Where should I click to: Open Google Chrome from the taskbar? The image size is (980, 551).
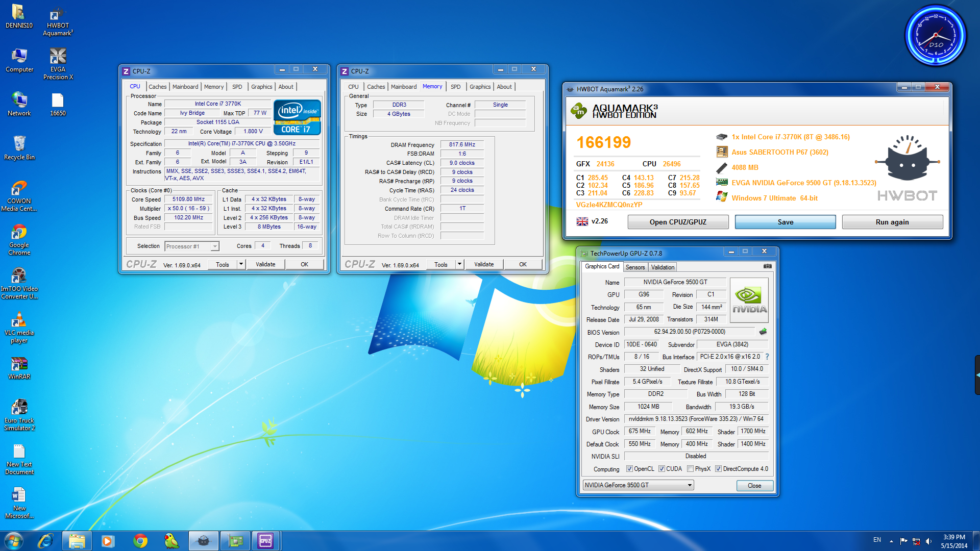[x=140, y=540]
